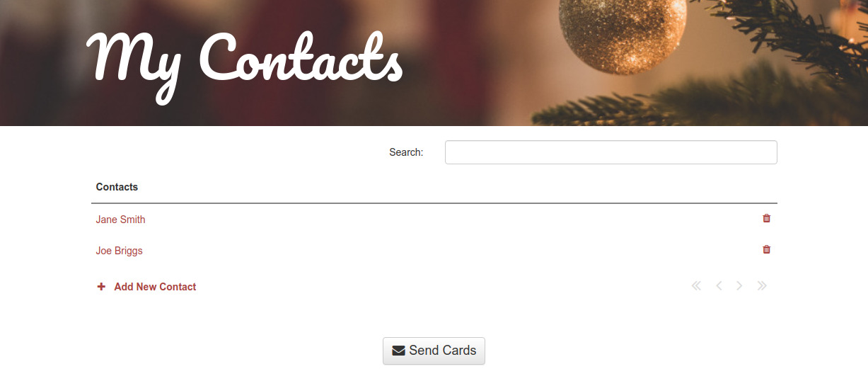This screenshot has height=386, width=868.
Task: Click the Search label text
Action: [x=406, y=152]
